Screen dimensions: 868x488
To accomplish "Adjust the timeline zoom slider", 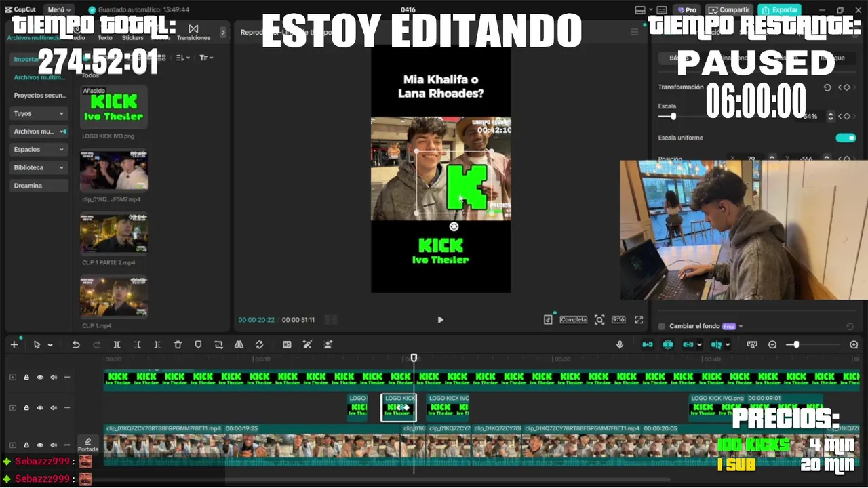I will 796,344.
